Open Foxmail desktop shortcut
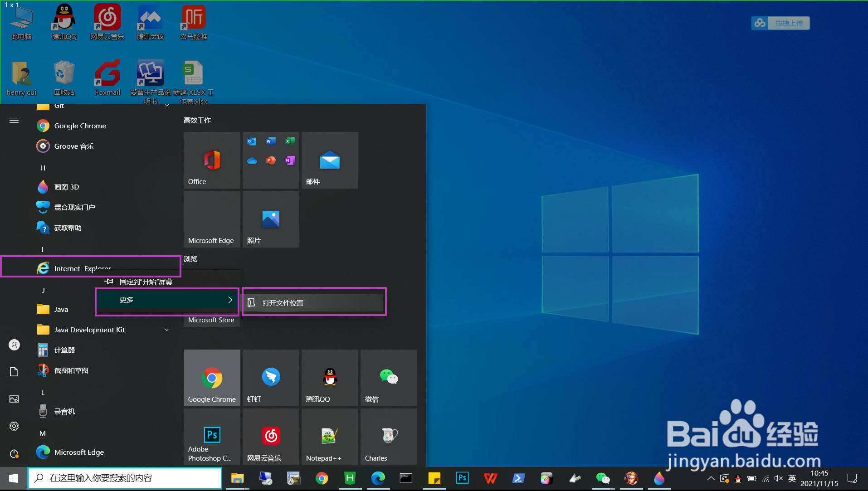Screen dimensions: 868x491 coord(107,78)
